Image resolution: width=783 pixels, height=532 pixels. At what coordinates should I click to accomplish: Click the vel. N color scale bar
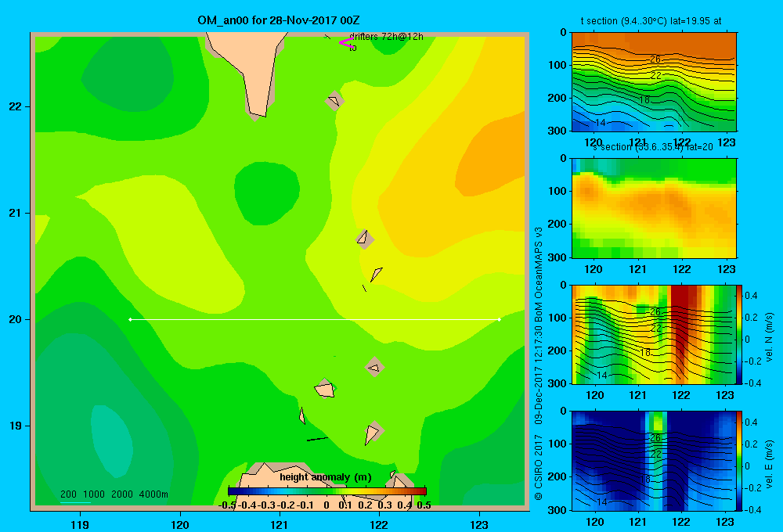pos(739,335)
